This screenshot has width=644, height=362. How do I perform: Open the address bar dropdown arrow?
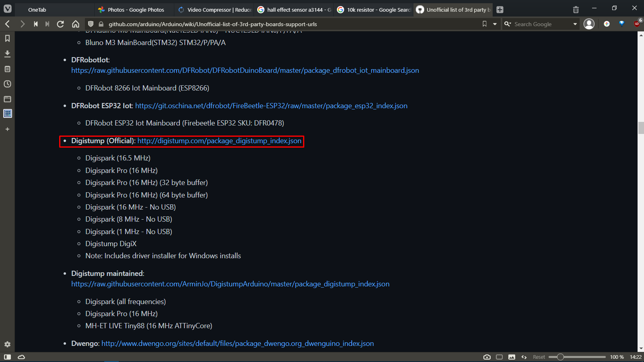click(x=495, y=24)
